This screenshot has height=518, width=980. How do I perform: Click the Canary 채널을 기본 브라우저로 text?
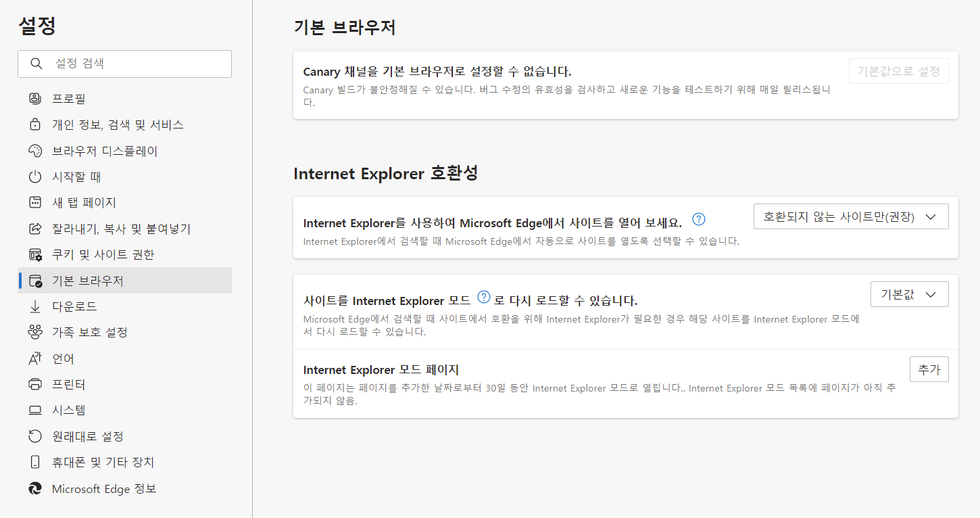[x=437, y=72]
